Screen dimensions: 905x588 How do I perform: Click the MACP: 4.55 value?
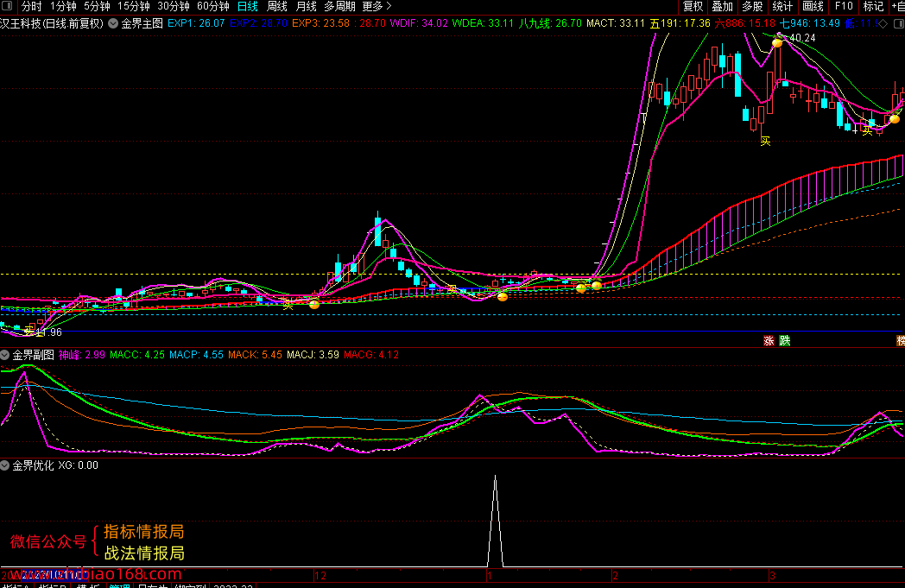pos(196,355)
